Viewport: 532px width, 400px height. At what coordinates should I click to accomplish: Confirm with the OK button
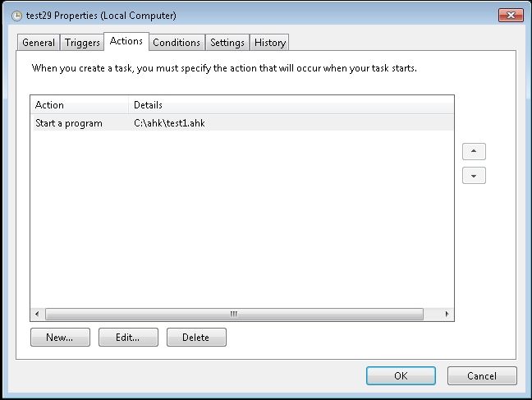[x=401, y=375]
